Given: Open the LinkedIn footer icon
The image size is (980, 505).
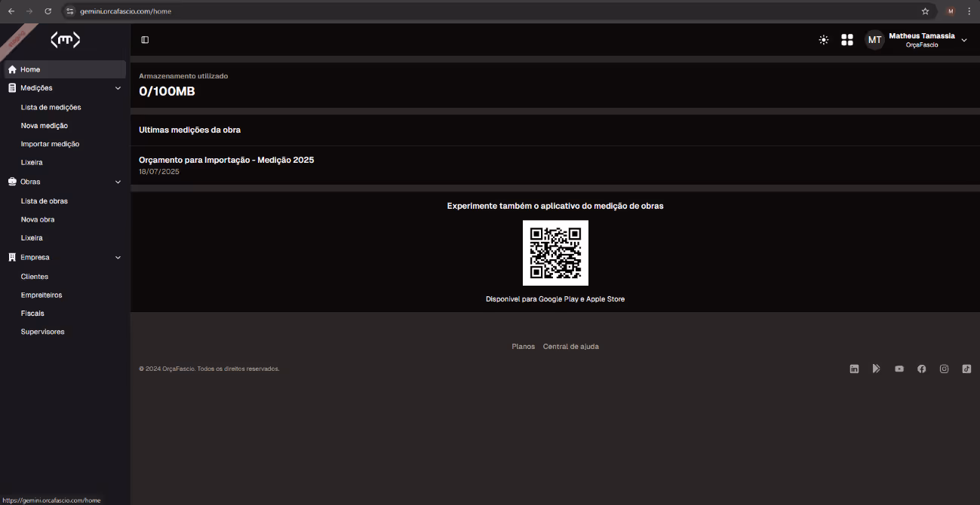Looking at the screenshot, I should coord(854,369).
